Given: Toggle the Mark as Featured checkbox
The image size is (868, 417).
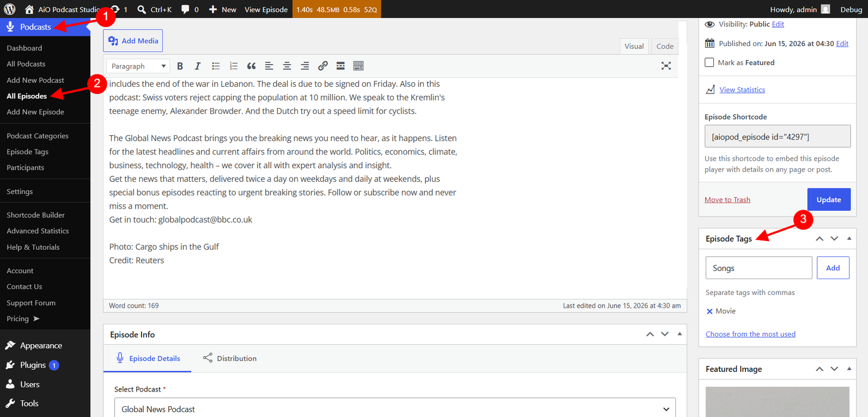Looking at the screenshot, I should tap(709, 62).
